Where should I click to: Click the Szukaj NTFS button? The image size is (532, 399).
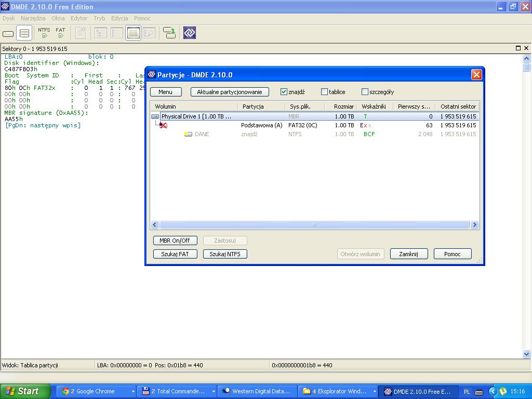pyautogui.click(x=225, y=254)
